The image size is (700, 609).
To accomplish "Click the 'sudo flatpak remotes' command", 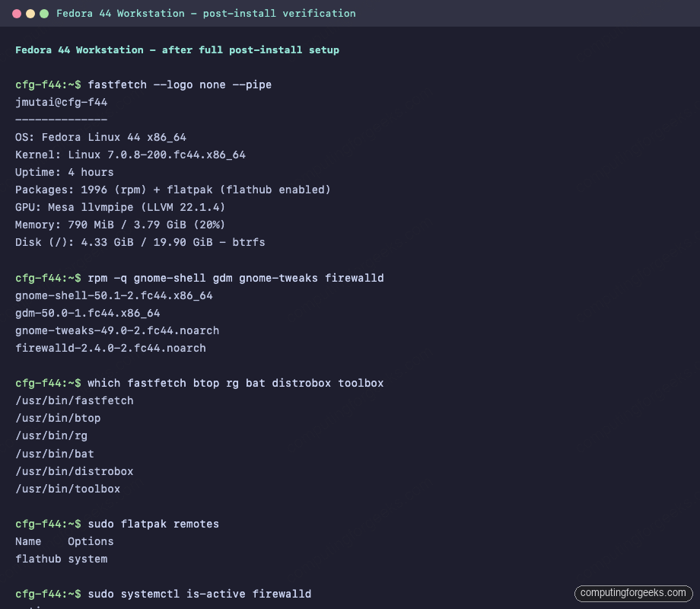I will tap(154, 524).
